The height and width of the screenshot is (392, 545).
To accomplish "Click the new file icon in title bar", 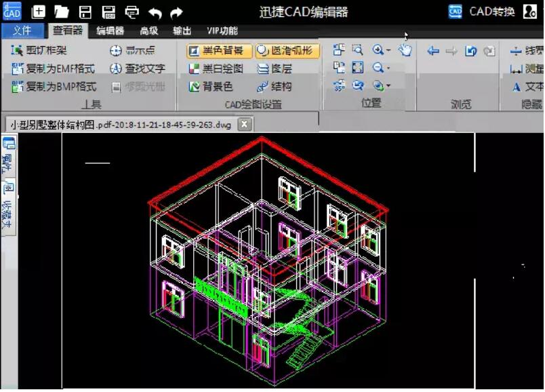I will point(38,12).
